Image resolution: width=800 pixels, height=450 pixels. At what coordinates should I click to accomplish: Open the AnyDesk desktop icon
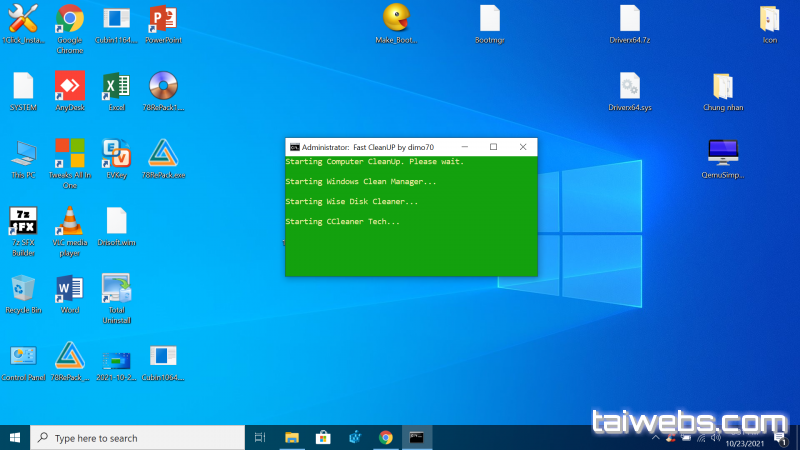(69, 86)
